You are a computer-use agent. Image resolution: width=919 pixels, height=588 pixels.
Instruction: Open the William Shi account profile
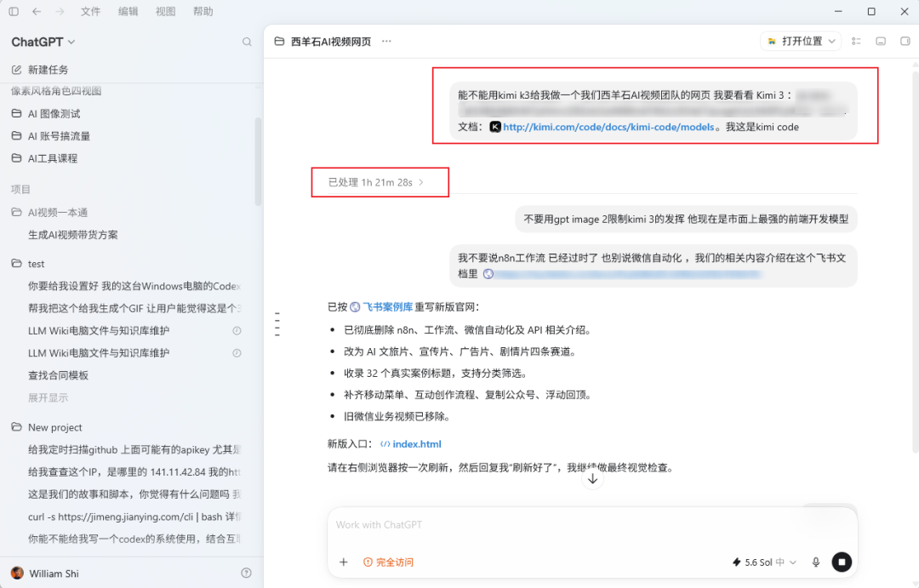click(x=45, y=574)
